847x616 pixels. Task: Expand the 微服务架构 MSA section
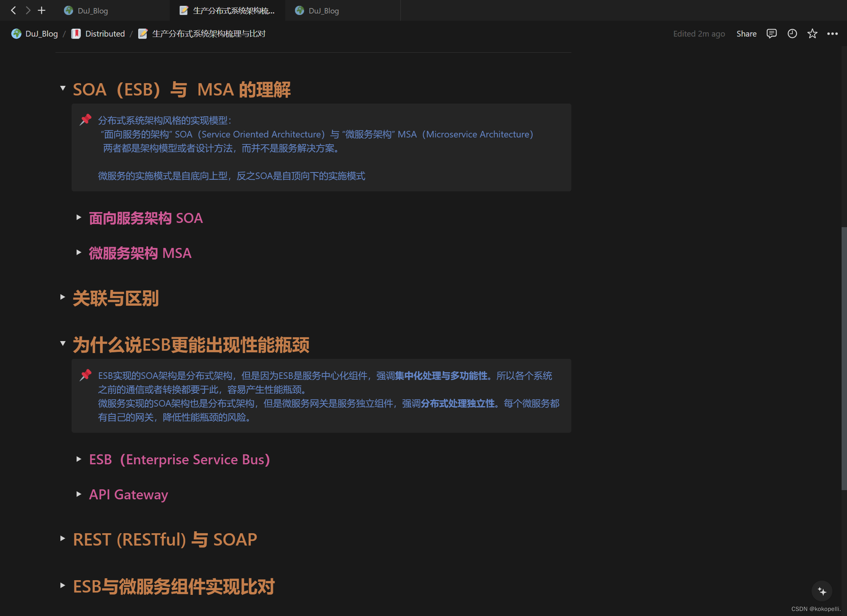coord(79,253)
